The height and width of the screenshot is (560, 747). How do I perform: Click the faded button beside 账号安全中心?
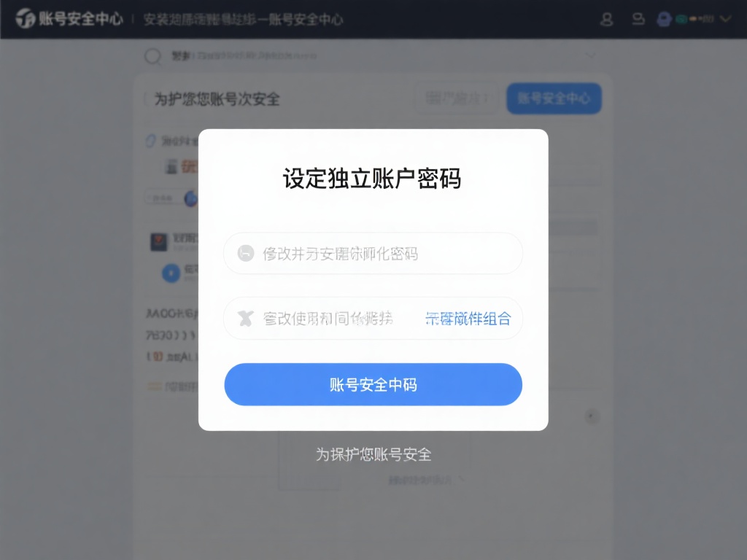(x=456, y=98)
